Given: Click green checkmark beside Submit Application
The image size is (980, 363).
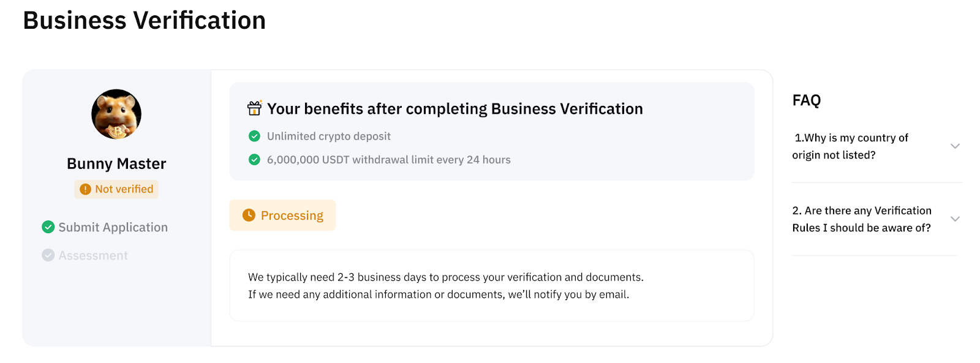Looking at the screenshot, I should coord(48,227).
